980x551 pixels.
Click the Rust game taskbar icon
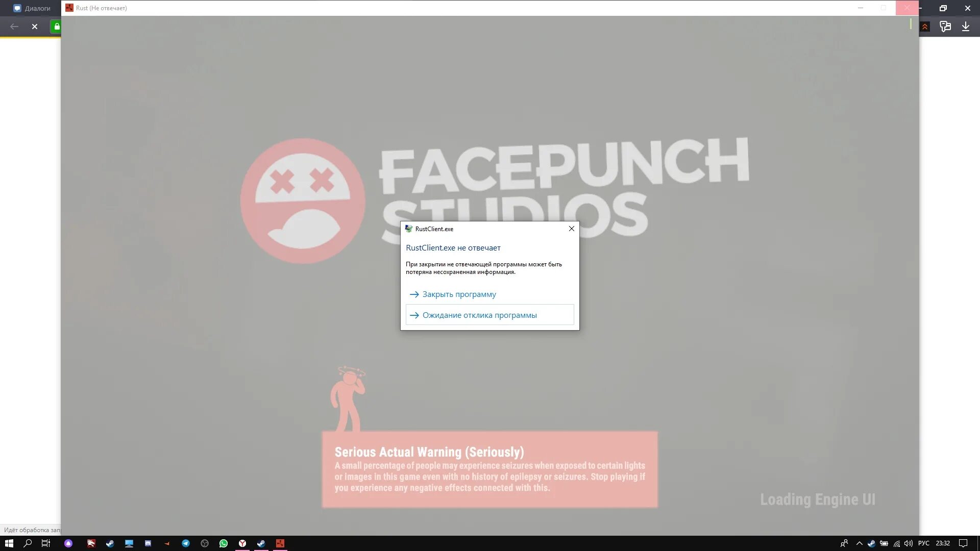(x=280, y=543)
